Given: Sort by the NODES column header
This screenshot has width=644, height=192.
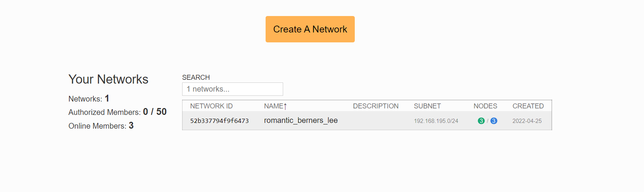Looking at the screenshot, I should click(485, 106).
